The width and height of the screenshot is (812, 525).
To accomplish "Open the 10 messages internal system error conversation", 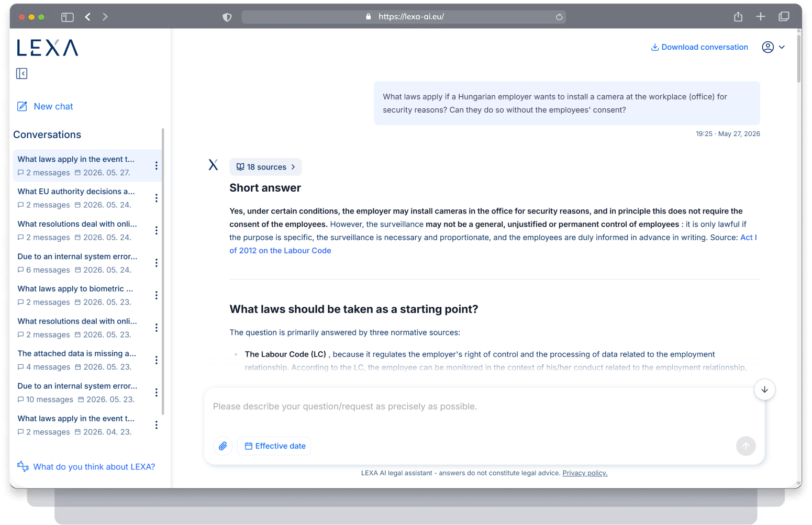I will tap(82, 393).
